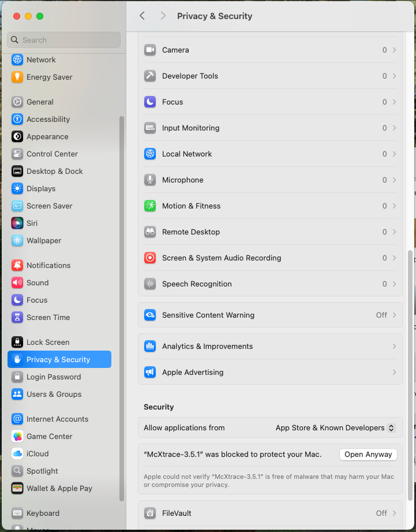Screen dimensions: 416x532
Task: Open Displays settings in sidebar
Action: coord(41,189)
